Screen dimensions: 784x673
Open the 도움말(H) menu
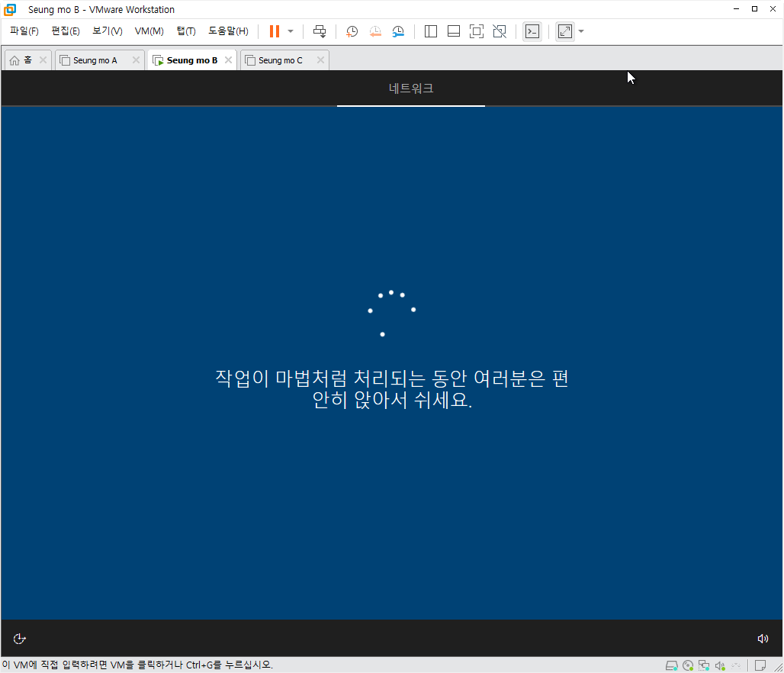228,31
